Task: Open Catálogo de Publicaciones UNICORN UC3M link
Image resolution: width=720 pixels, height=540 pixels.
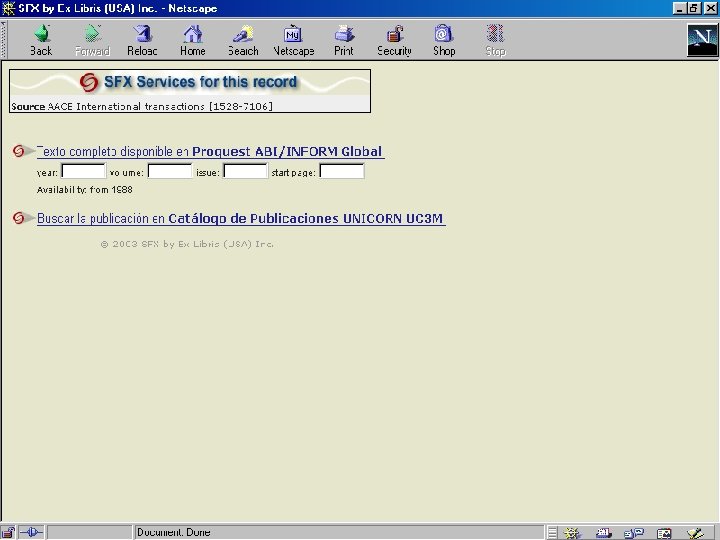Action: point(241,219)
